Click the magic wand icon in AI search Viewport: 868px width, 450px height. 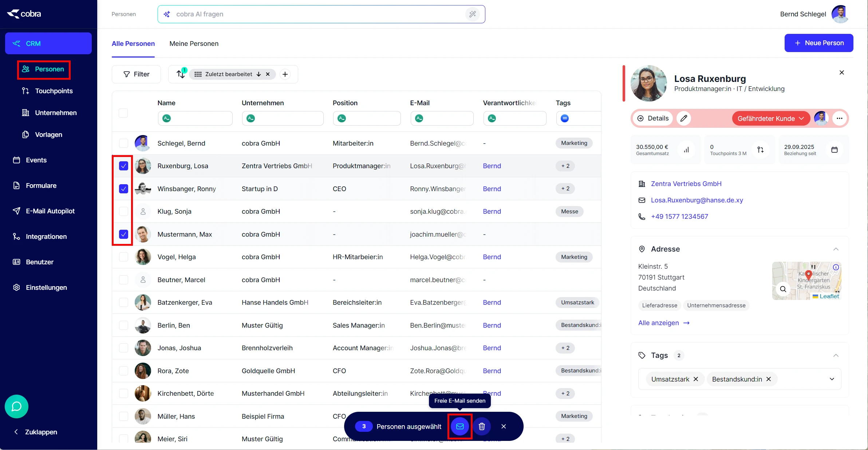(472, 14)
